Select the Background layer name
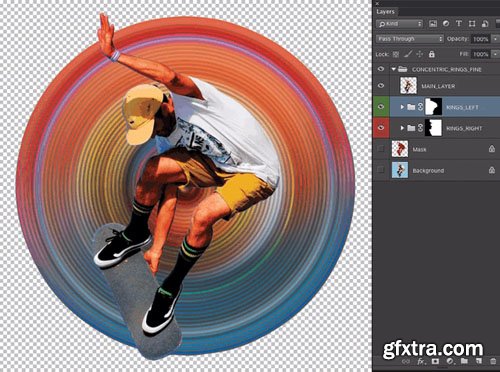The image size is (500, 372). coord(428,170)
